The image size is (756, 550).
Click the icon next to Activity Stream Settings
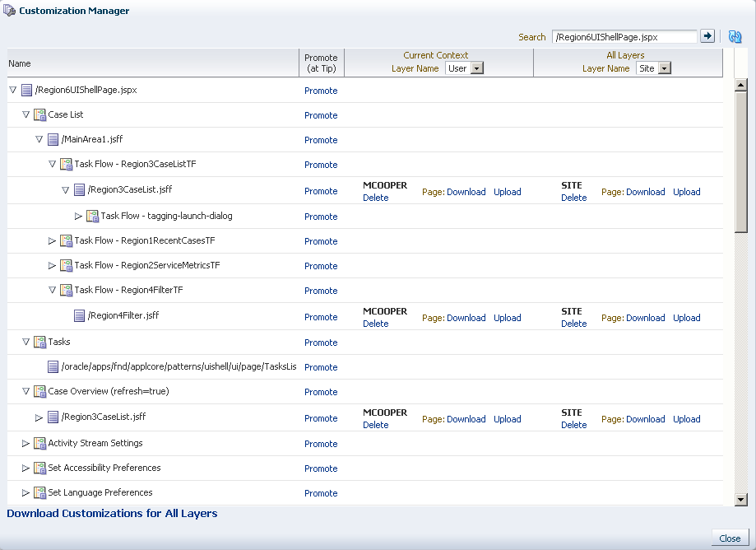pos(39,444)
